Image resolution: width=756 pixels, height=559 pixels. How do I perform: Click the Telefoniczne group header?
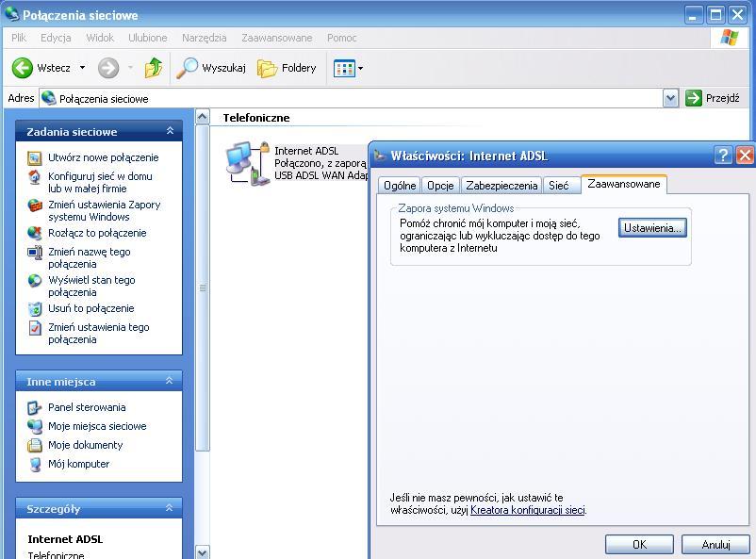point(256,118)
